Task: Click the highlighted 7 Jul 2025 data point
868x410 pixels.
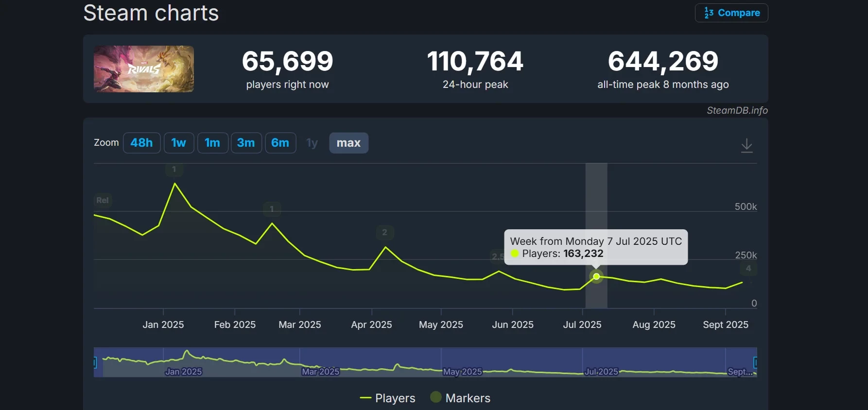Action: pos(596,276)
